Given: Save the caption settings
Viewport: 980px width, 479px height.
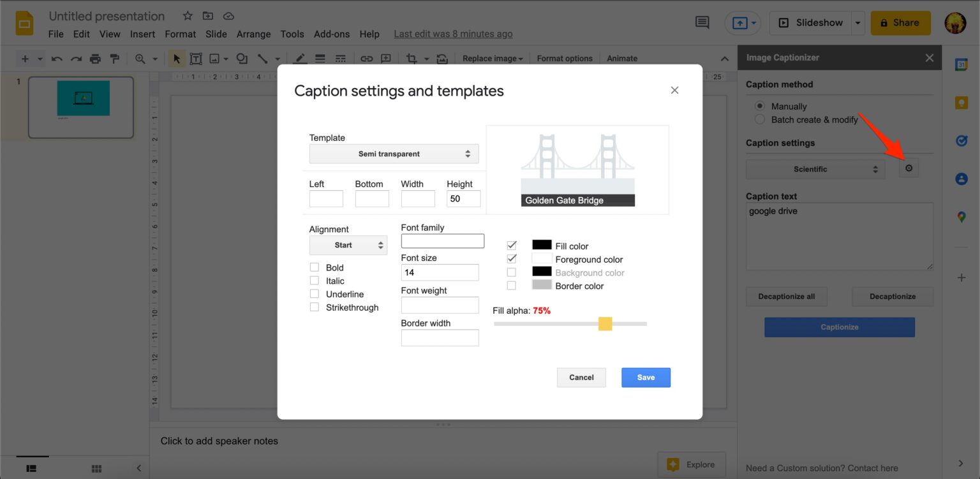Looking at the screenshot, I should pos(646,377).
